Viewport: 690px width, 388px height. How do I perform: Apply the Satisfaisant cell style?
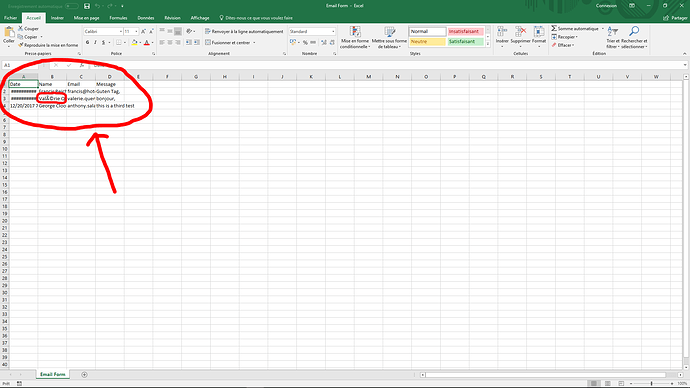(x=466, y=42)
